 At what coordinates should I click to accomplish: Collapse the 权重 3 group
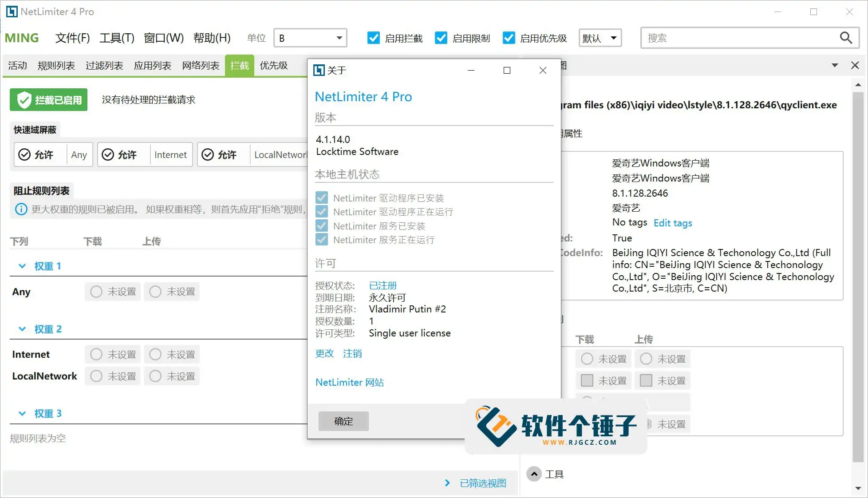coord(22,413)
